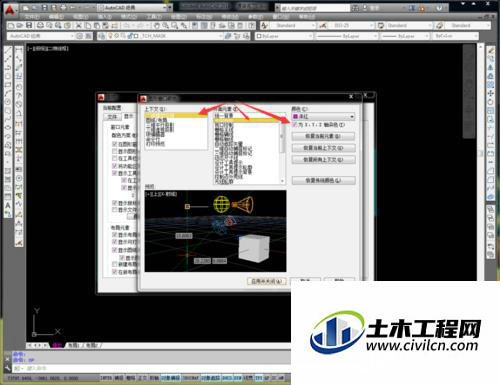The width and height of the screenshot is (500, 385).
Task: Select Zoom Window tool
Action: 175,25
